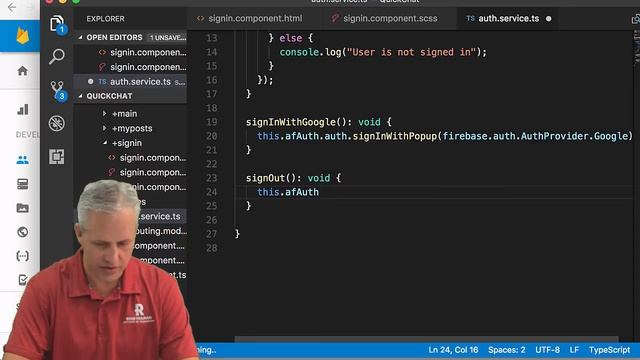Click the home icon in Firebase sidebar
640x360 pixels.
pyautogui.click(x=22, y=71)
